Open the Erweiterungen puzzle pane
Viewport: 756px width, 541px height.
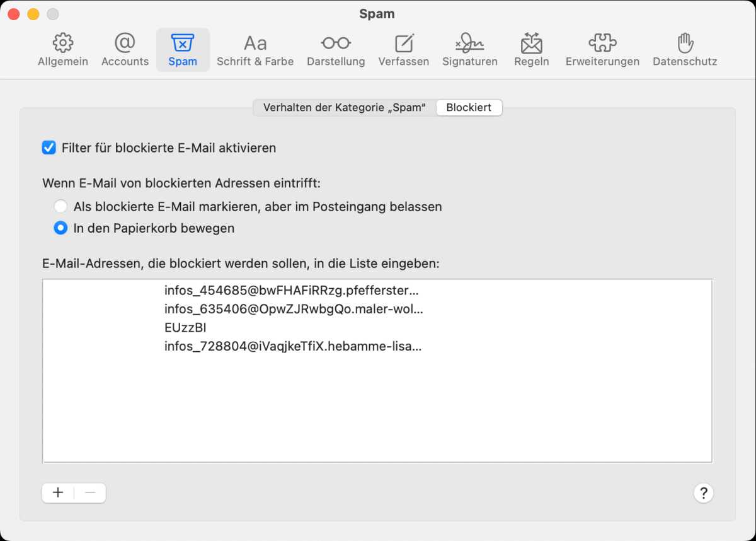pos(602,50)
